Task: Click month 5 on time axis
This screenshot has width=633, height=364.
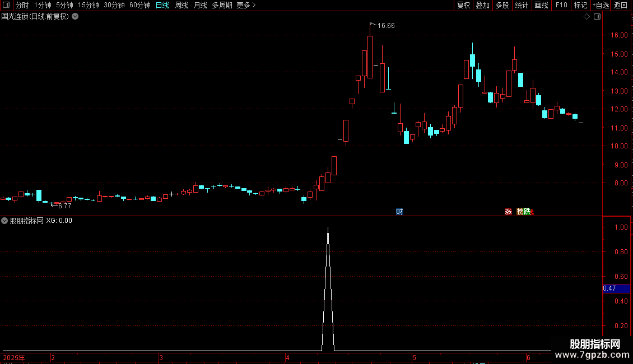Action: (x=414, y=358)
